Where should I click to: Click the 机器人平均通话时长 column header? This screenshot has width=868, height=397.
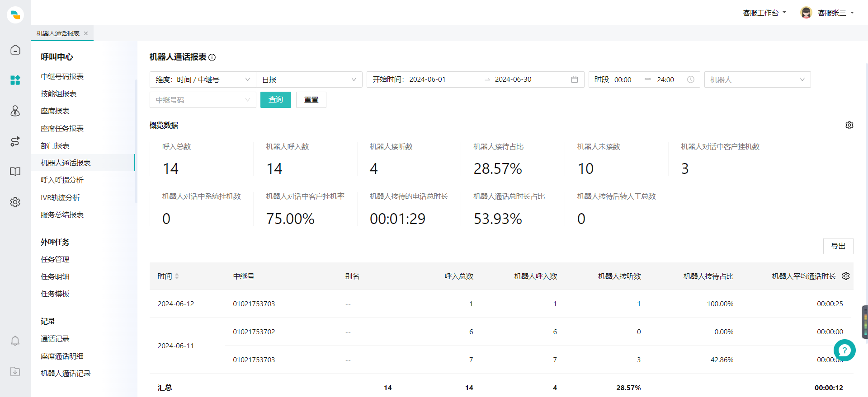pyautogui.click(x=804, y=276)
